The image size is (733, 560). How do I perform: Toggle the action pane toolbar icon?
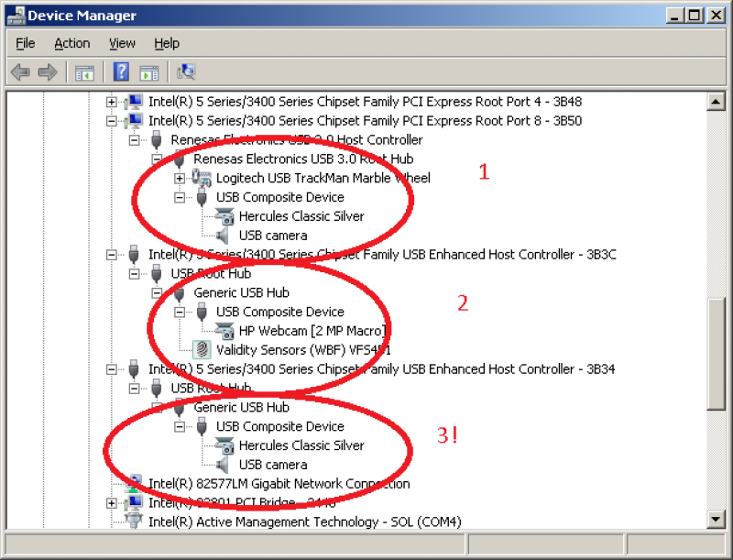click(149, 73)
